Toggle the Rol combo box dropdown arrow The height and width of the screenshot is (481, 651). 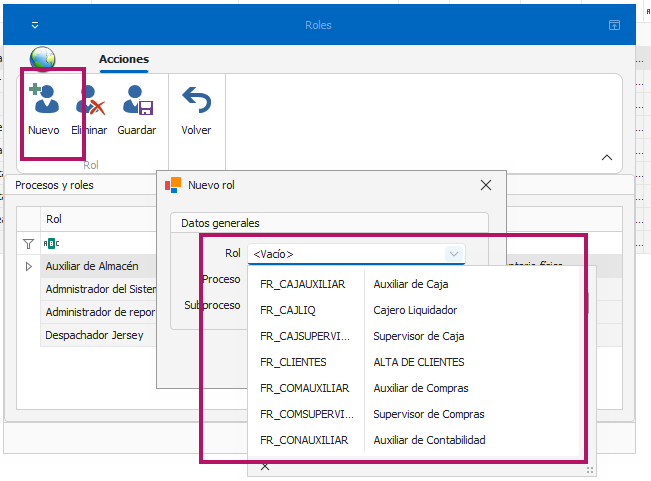(454, 254)
